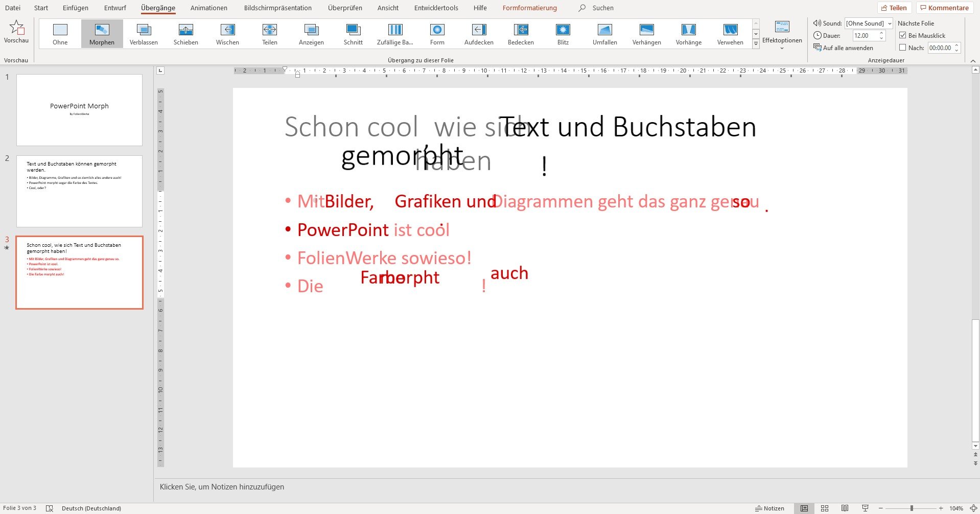This screenshot has width=980, height=514.
Task: Apply the Umfallen transition
Action: tap(604, 34)
